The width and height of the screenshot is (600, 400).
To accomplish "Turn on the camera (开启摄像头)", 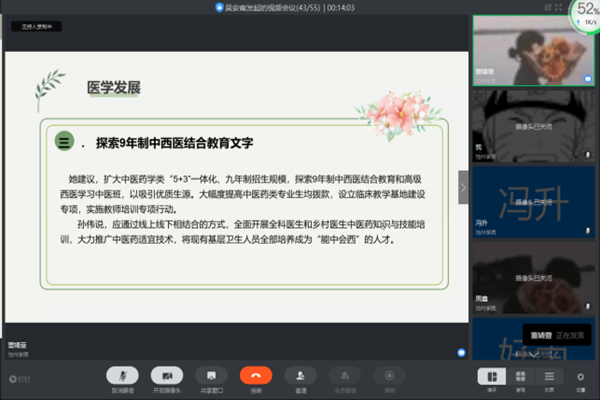I will (x=167, y=375).
